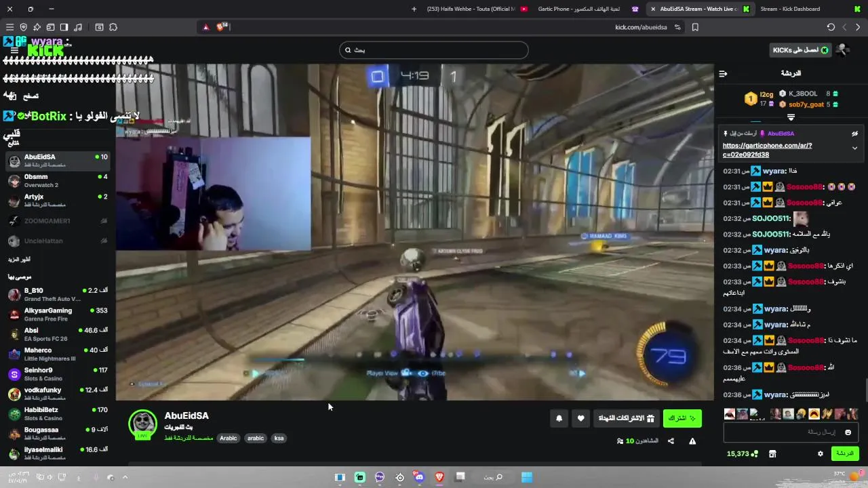Toggle the browser sidebar panel icon

(64, 27)
